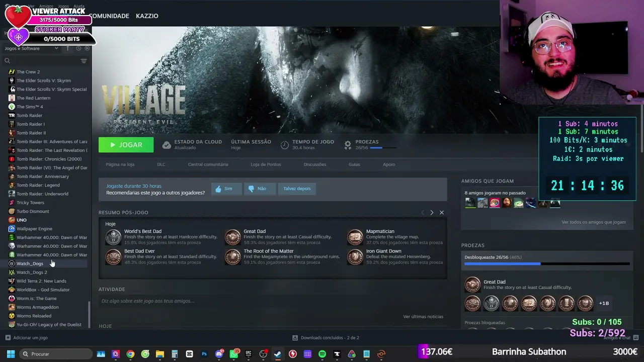
Task: Click the Procurar taskbar search box
Action: 55,354
